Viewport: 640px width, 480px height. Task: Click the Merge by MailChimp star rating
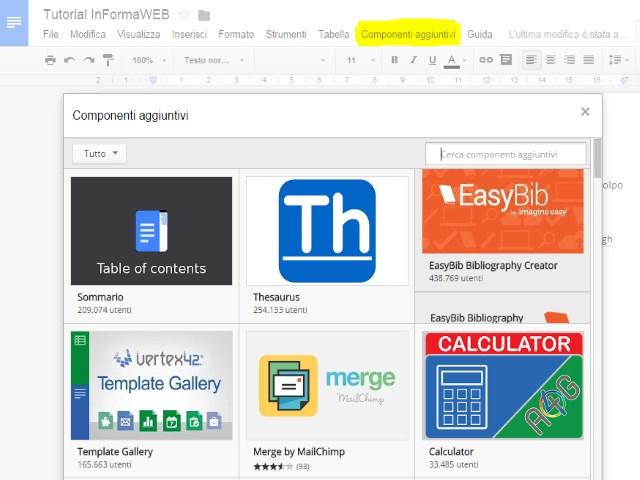[273, 466]
